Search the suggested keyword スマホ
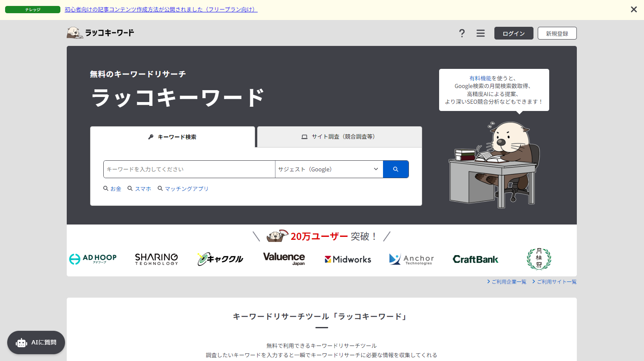 point(143,189)
